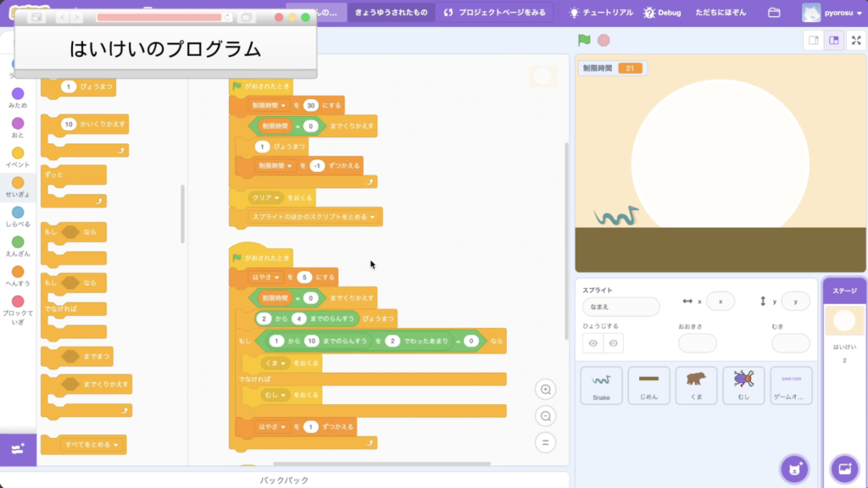
Task: Click the choose a sprite cat button
Action: (794, 468)
